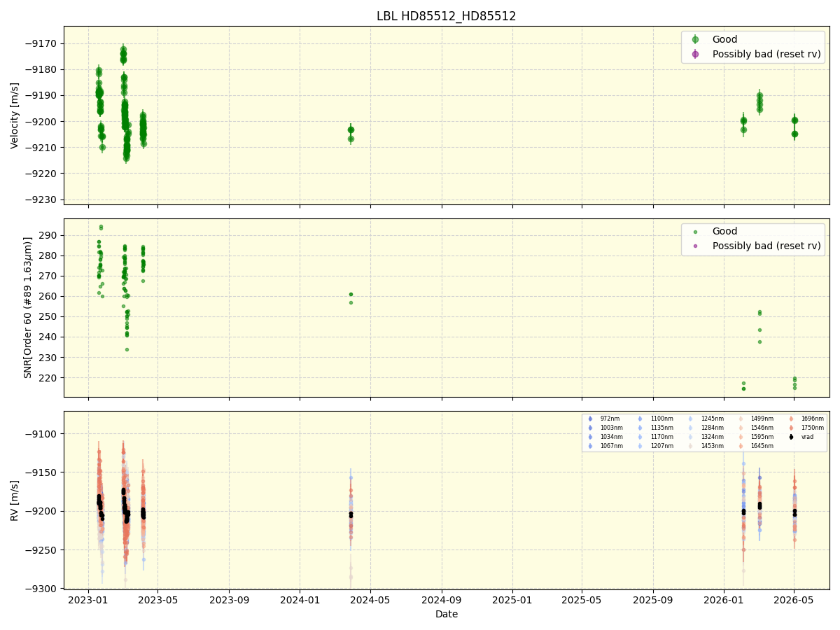Click the 'Good' legend entry in the Velocity panel
Viewport: 840px width, 630px height.
tap(724, 39)
